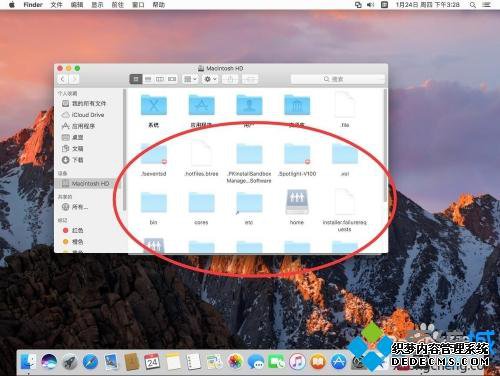Switch to column view in Finder toolbar
Image resolution: width=500 pixels, height=376 pixels.
[160, 79]
